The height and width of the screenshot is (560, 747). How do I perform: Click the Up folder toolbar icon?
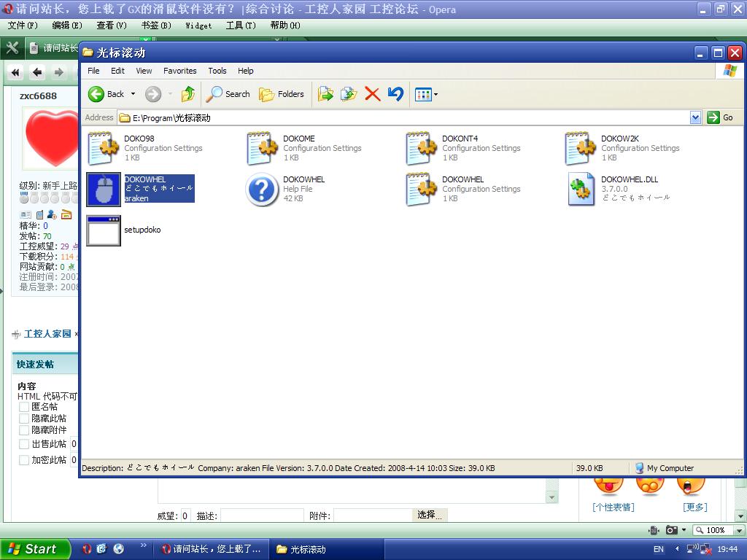click(x=188, y=94)
